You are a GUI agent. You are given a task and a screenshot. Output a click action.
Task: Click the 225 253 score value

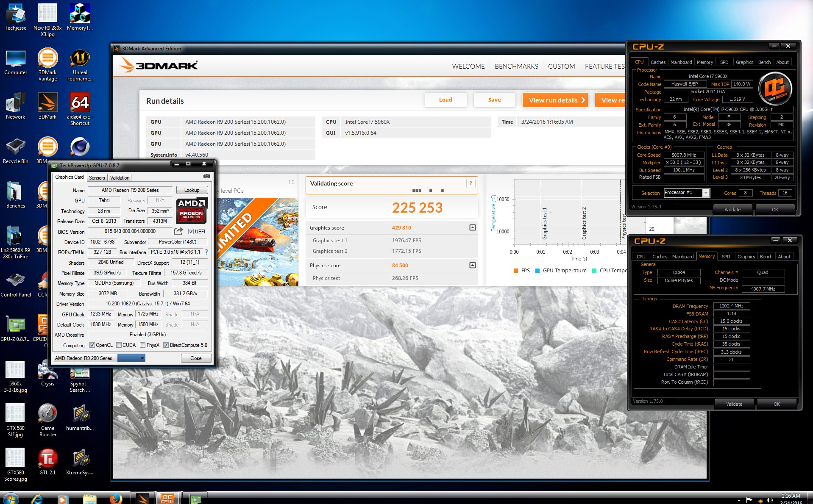[417, 208]
